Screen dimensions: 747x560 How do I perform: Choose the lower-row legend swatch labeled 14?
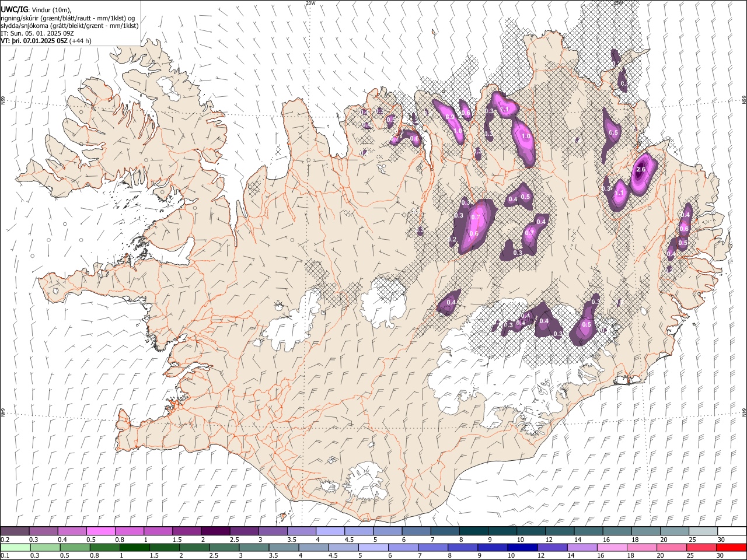tap(582, 547)
